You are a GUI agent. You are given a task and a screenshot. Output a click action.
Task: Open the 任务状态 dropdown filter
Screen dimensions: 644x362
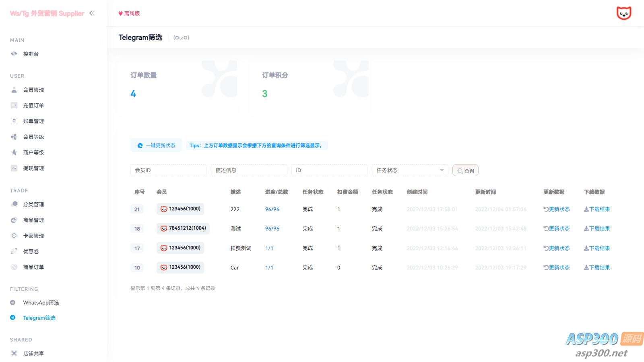[x=410, y=170]
